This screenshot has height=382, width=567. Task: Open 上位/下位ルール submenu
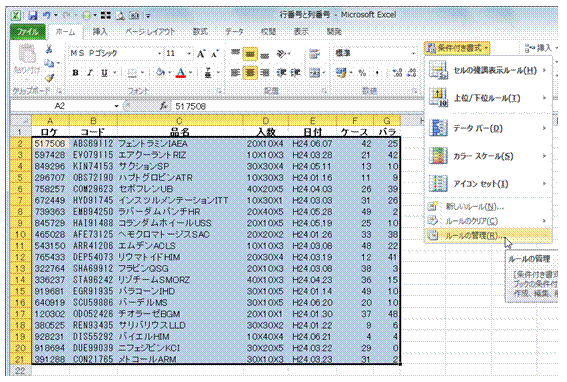488,98
